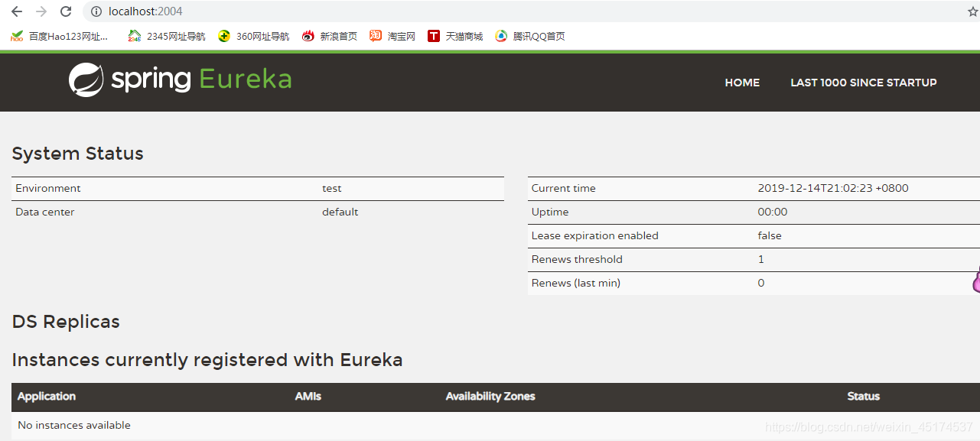Go back using the browser back arrow
The image size is (980, 441).
17,11
